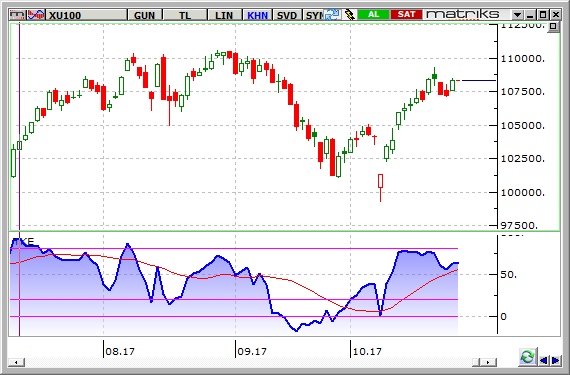Click the 107500 price axis label
Viewport: 570px width, 375px height.
coord(522,92)
